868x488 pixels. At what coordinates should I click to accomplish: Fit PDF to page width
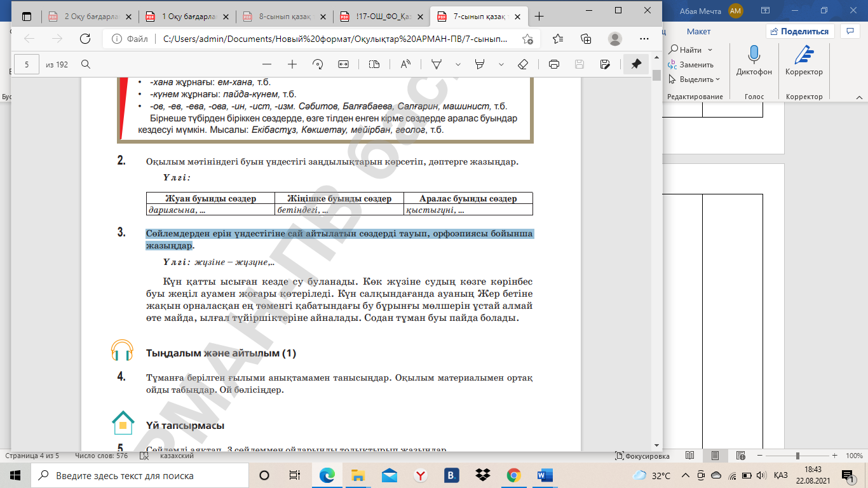point(344,64)
